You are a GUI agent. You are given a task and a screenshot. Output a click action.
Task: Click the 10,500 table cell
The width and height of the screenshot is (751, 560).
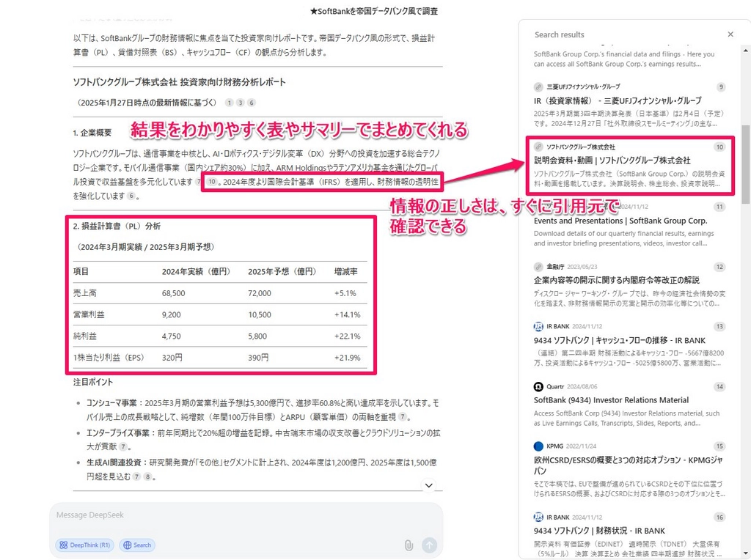[260, 314]
